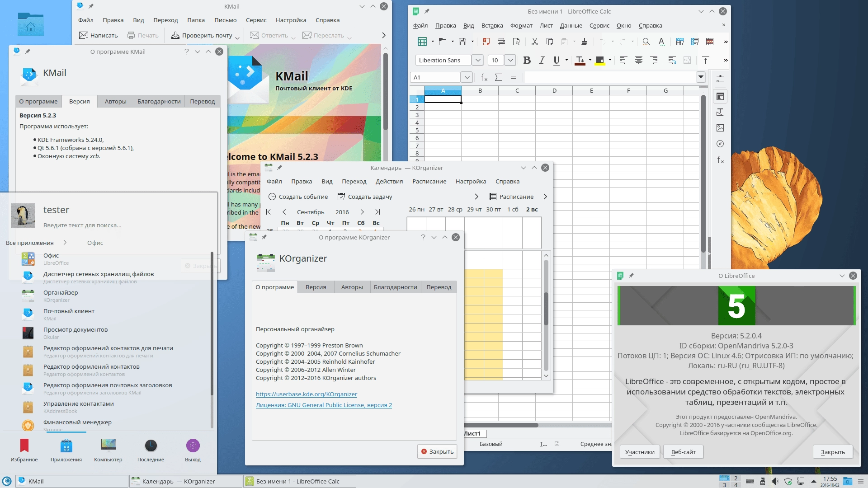Screen dimensions: 868x488
Task: Open sidebar Properties deck icon in Calc
Action: pos(720,96)
